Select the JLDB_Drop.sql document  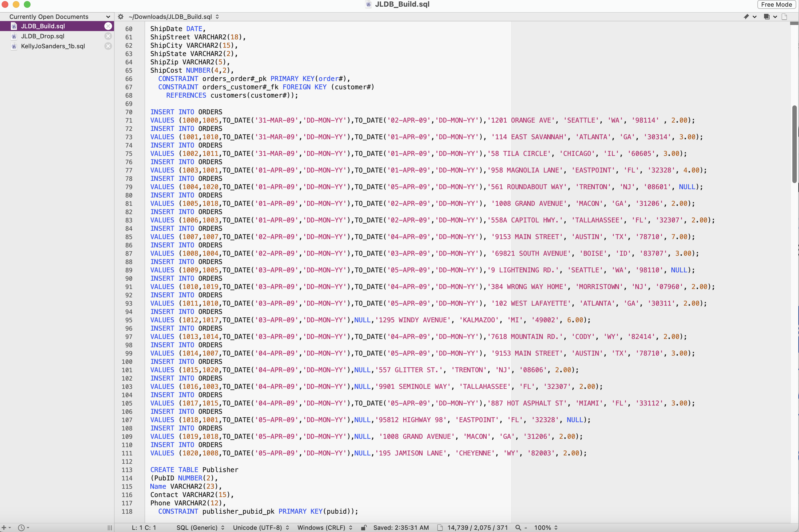pyautogui.click(x=43, y=36)
